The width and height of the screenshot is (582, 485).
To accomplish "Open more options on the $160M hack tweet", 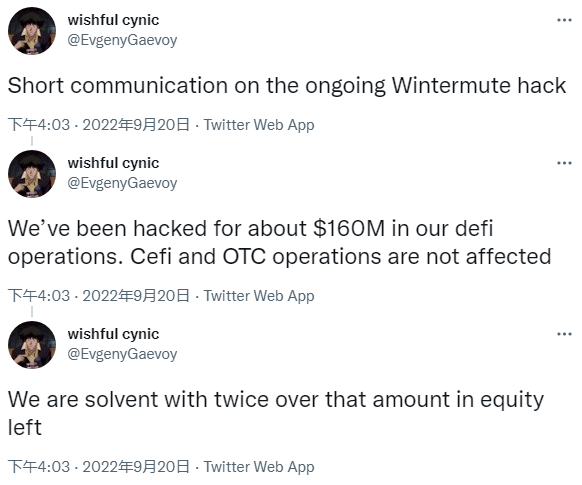I will [564, 163].
